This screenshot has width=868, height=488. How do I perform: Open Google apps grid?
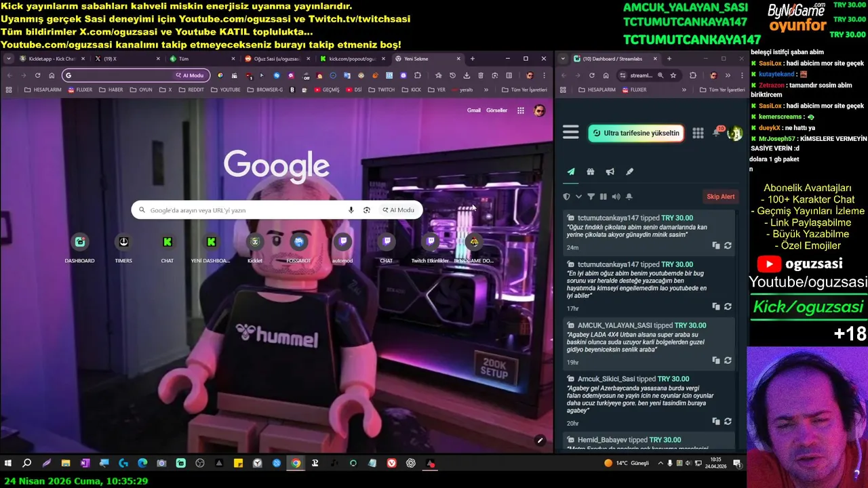click(x=521, y=110)
